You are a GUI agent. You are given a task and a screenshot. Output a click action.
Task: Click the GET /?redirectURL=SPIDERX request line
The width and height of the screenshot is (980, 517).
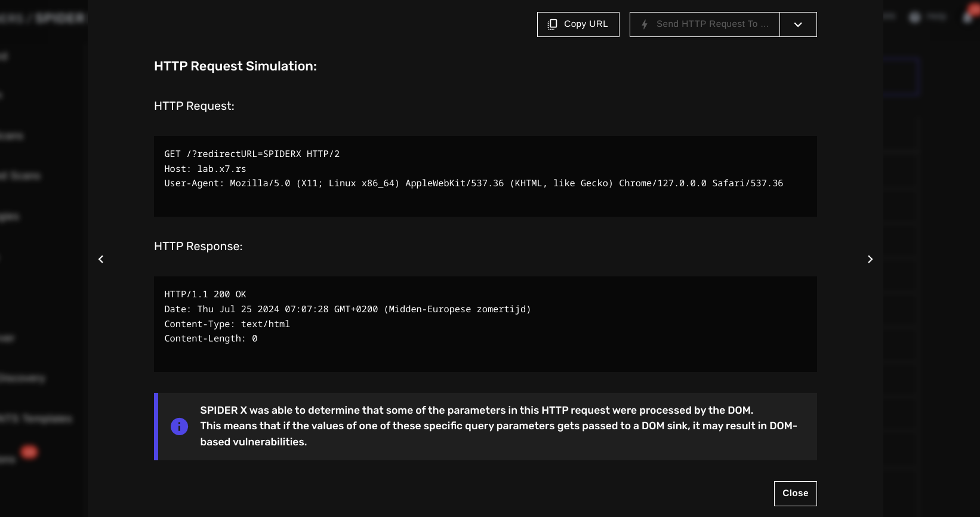[x=252, y=154]
